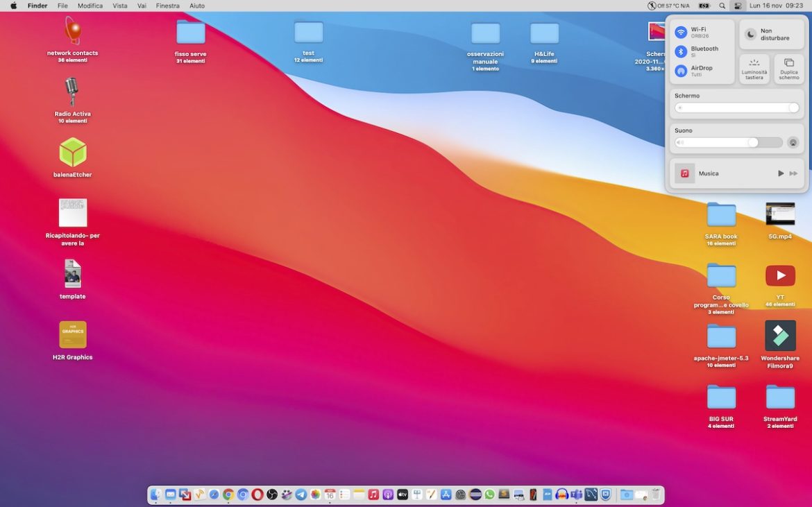Select the fisso serve folder

click(x=191, y=32)
